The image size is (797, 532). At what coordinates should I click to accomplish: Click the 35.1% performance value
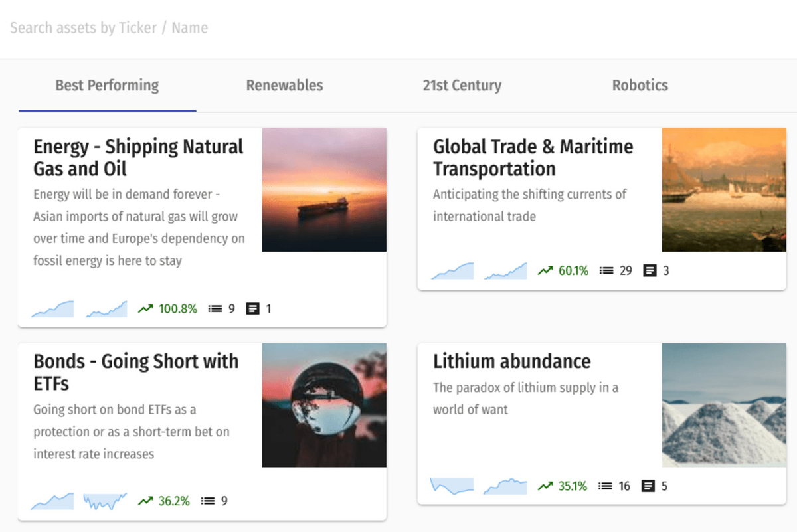pyautogui.click(x=573, y=486)
